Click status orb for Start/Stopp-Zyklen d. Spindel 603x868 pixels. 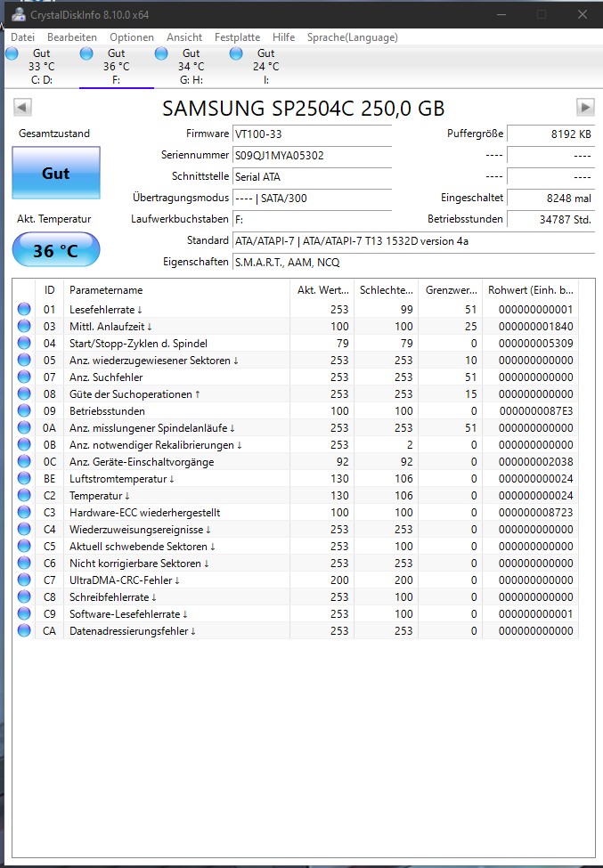pyautogui.click(x=24, y=343)
